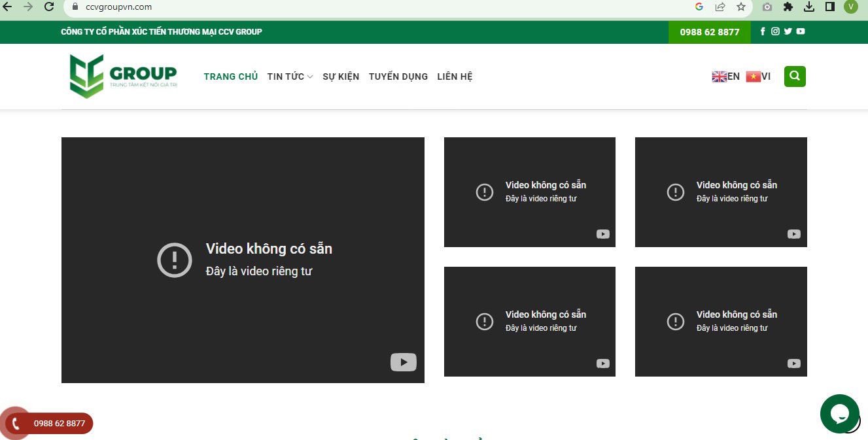868x440 pixels.
Task: Reload the page with the refresh button
Action: pyautogui.click(x=49, y=7)
